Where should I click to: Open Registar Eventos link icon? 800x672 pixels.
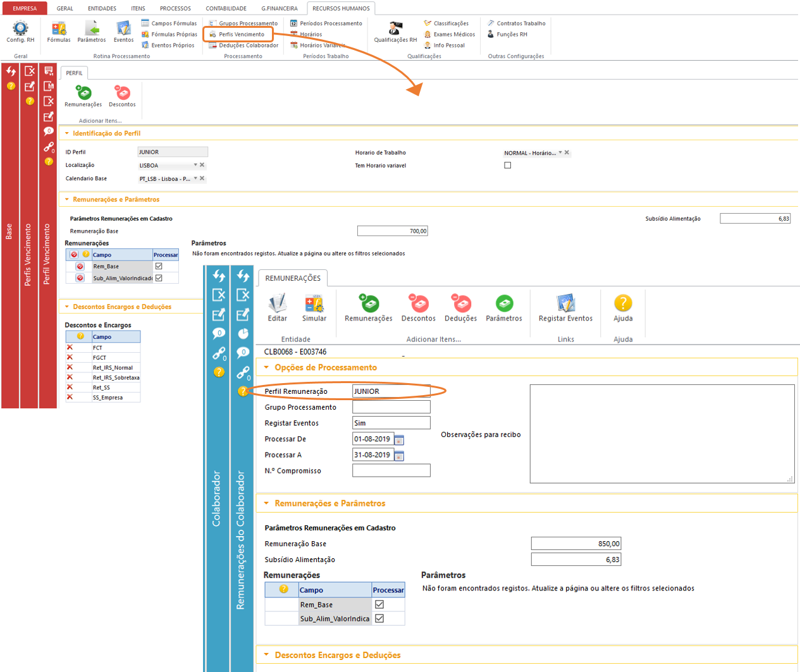(x=565, y=304)
